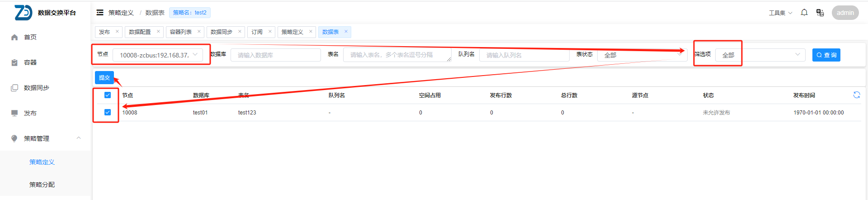
Task: Switch to the 容器列表 tab
Action: click(x=181, y=32)
